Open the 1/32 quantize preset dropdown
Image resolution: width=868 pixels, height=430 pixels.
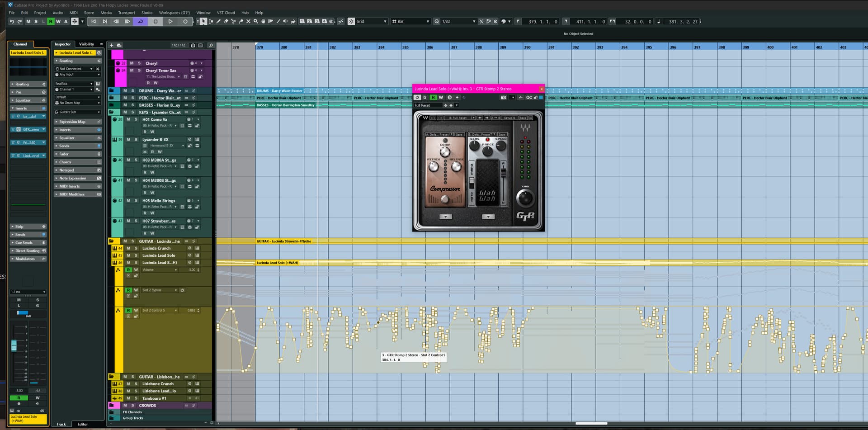point(459,21)
